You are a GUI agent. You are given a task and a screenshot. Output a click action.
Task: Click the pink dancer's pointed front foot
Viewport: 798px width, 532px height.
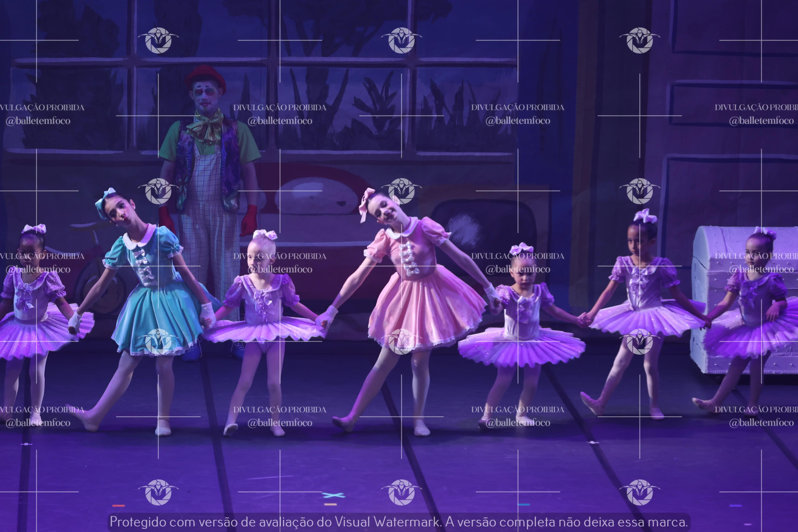tap(343, 423)
